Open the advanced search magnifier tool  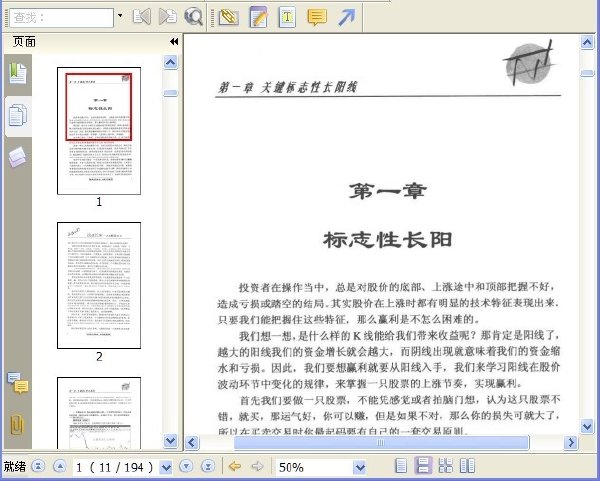(x=193, y=17)
